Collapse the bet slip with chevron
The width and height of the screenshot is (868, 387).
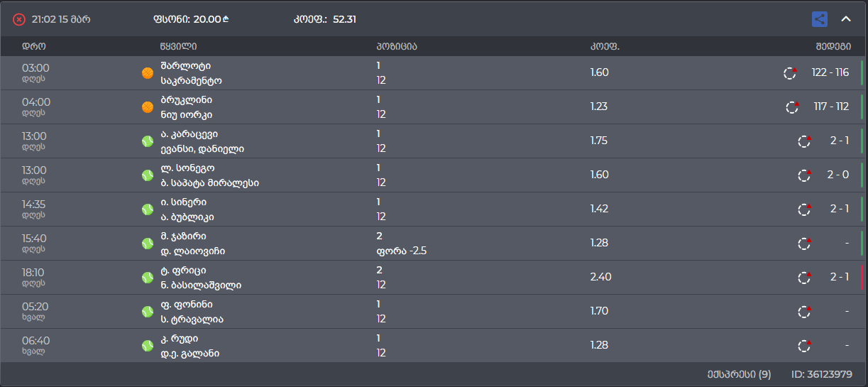[x=845, y=19]
